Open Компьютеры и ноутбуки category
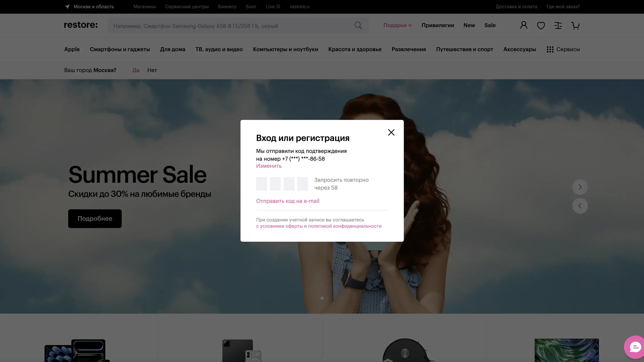 click(x=285, y=49)
